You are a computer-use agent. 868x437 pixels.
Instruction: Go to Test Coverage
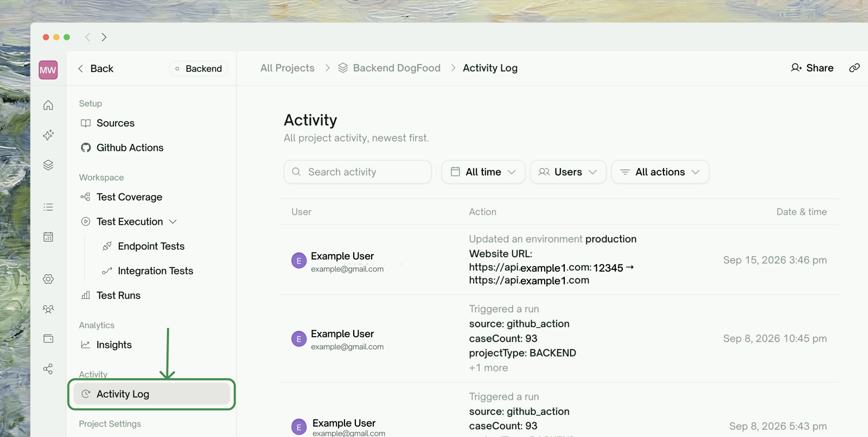click(122, 197)
